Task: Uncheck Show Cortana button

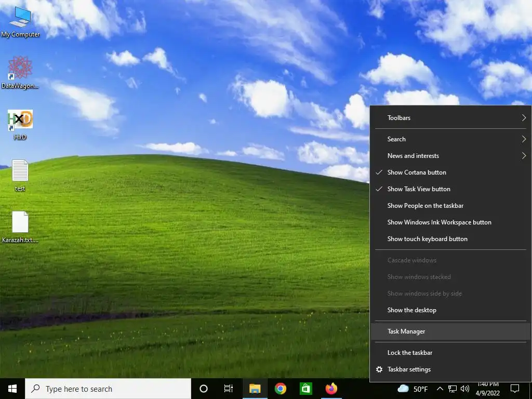Action: point(450,172)
